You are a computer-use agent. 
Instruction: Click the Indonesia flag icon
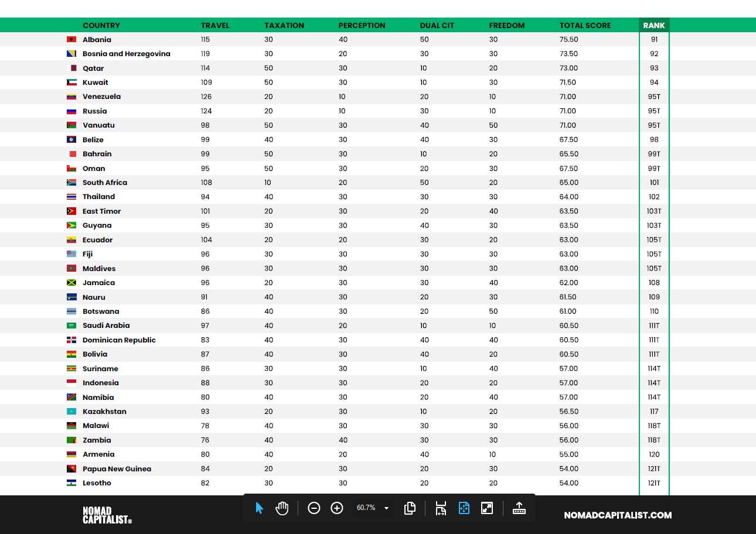71,383
